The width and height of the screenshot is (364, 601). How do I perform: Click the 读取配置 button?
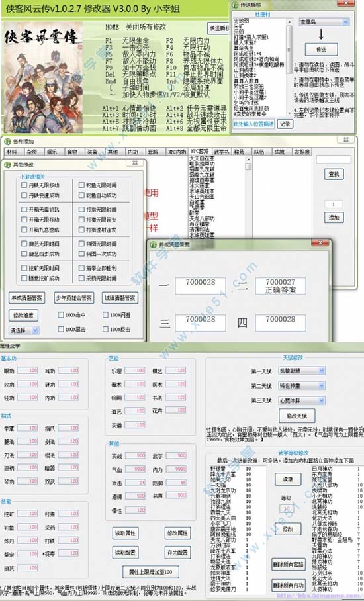(125, 552)
